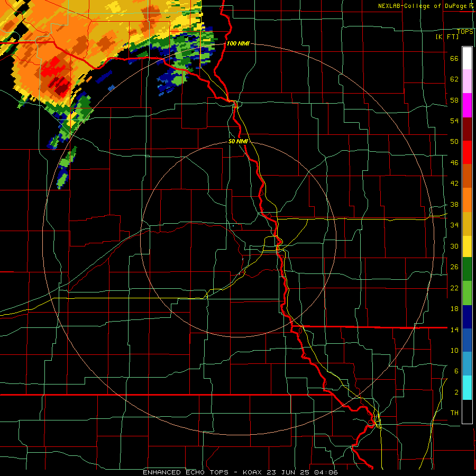Screen dimensions: 476x476
Task: Click the '46' legend value
Action: pyautogui.click(x=454, y=162)
